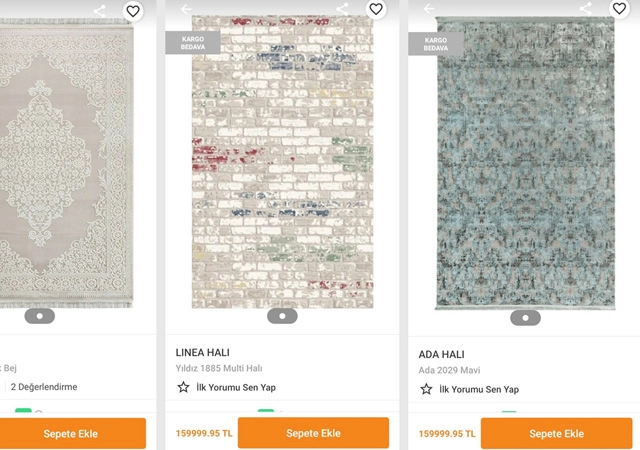Click star icon under Yıldız 1885 Multi Halı
Viewport: 640px width, 450px height.
(183, 387)
